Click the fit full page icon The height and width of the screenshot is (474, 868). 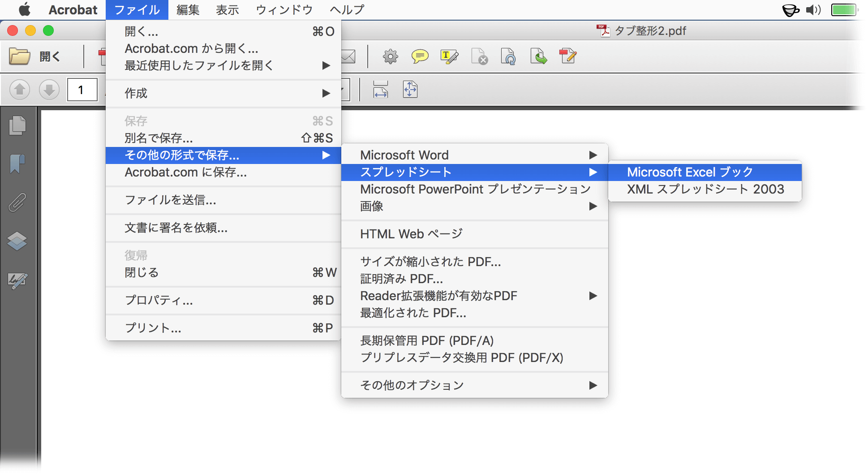pos(410,90)
